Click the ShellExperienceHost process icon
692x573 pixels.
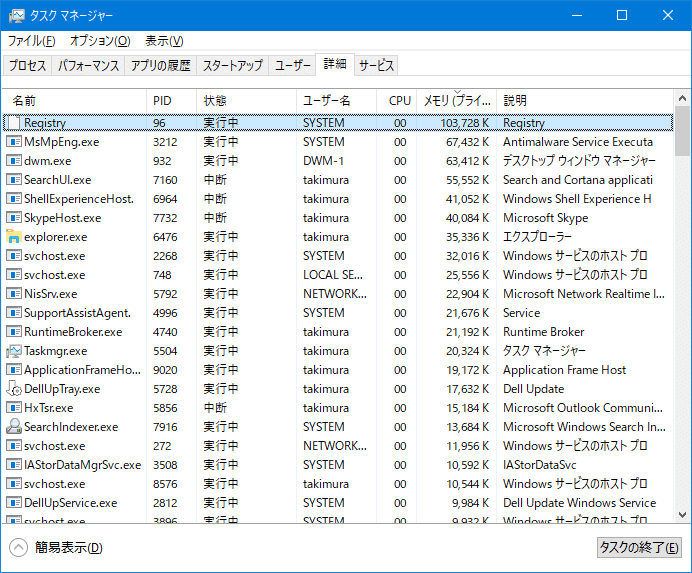click(x=14, y=199)
